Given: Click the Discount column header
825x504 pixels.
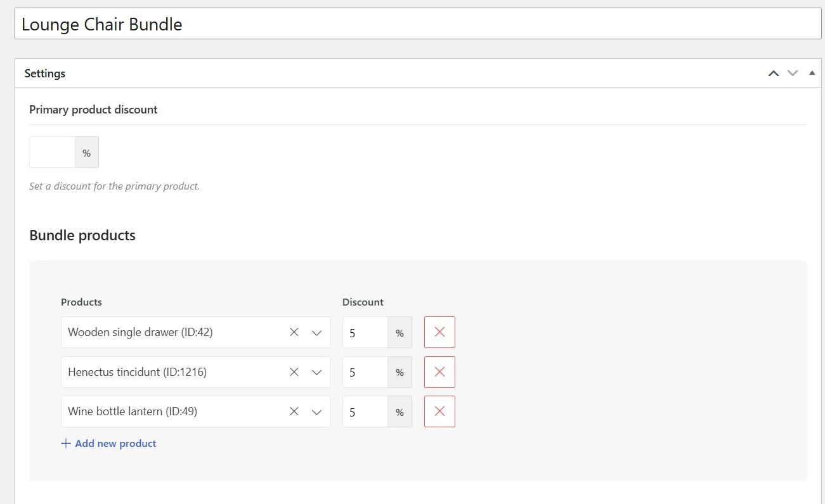Looking at the screenshot, I should pos(363,302).
